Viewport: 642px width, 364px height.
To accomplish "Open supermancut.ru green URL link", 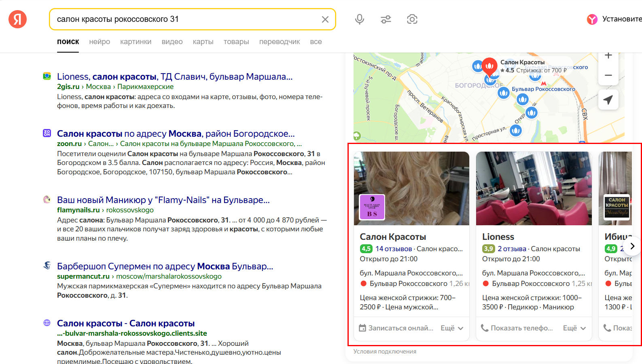I will pyautogui.click(x=83, y=276).
